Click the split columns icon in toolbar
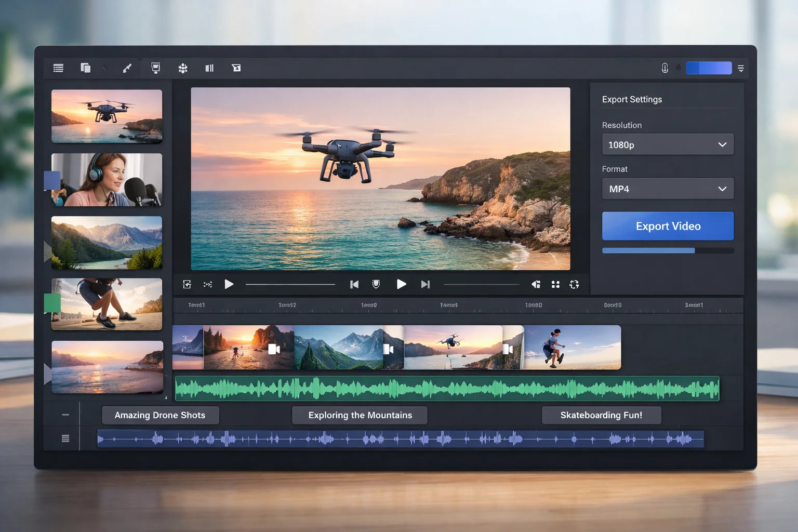798x532 pixels. pos(209,68)
